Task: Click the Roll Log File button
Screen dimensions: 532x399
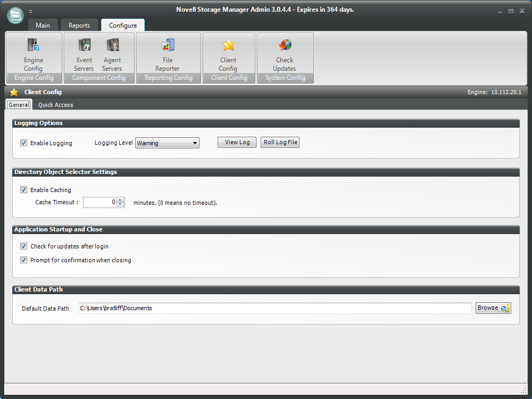Action: 280,142
